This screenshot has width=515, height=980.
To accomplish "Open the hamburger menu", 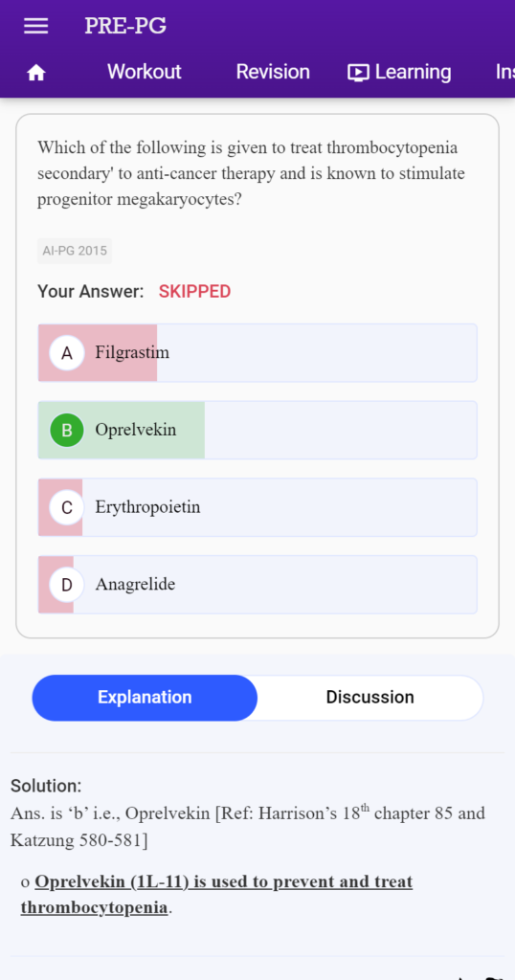I will pyautogui.click(x=35, y=26).
